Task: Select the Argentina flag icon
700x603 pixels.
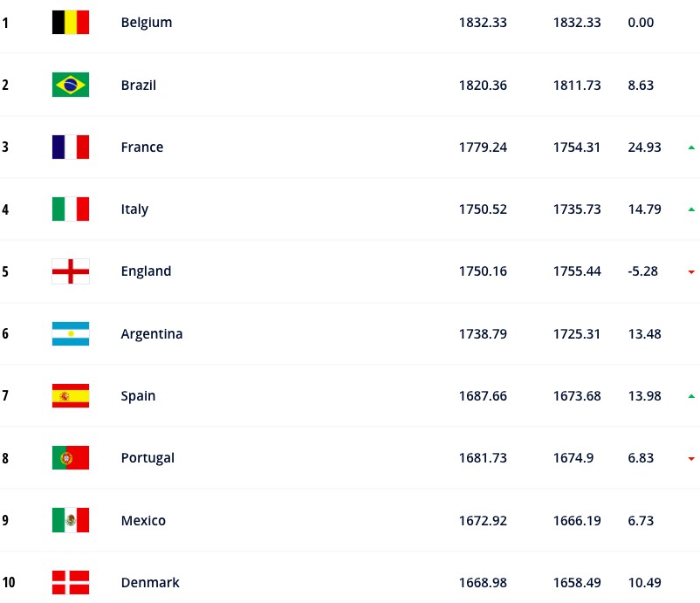Action: (71, 333)
